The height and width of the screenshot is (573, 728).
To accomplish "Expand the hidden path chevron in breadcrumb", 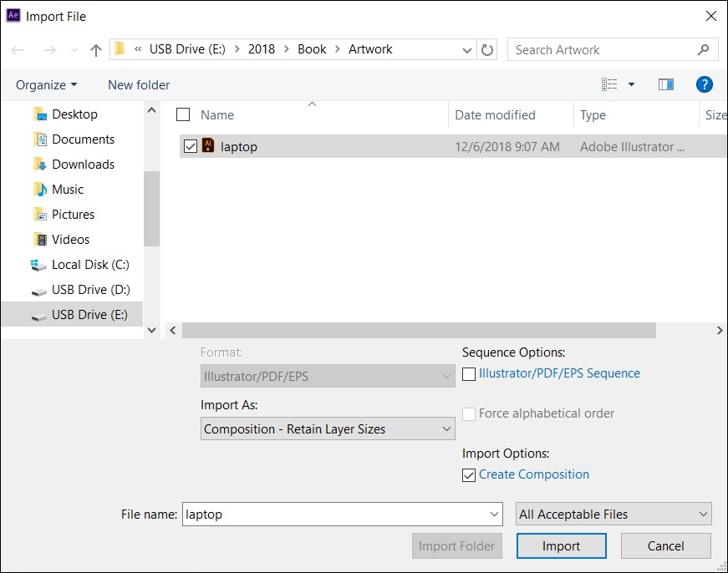I will 137,48.
